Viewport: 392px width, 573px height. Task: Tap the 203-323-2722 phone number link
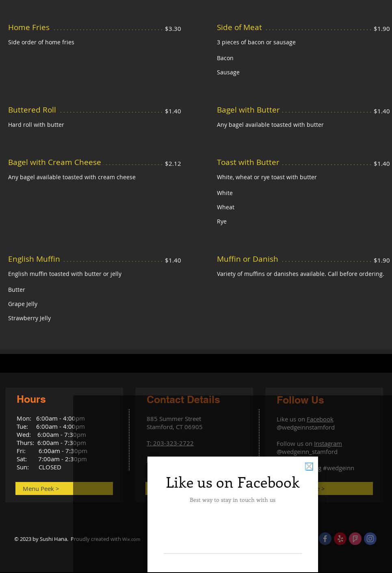[170, 443]
